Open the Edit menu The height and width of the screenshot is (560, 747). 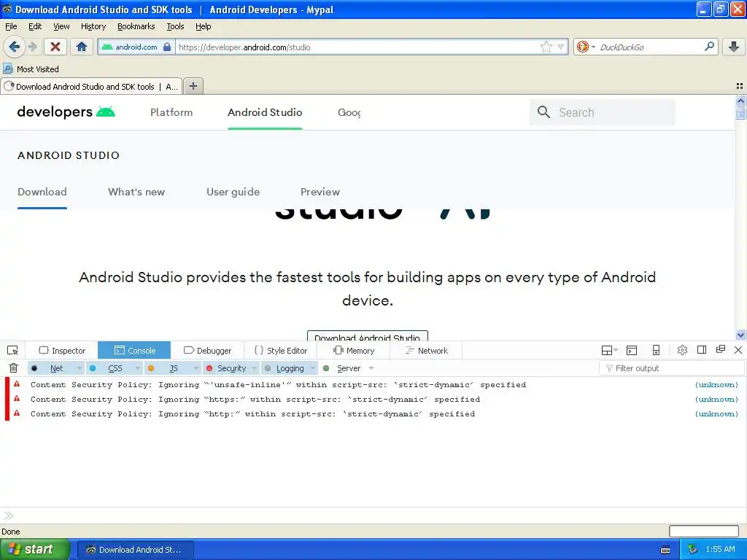[35, 26]
